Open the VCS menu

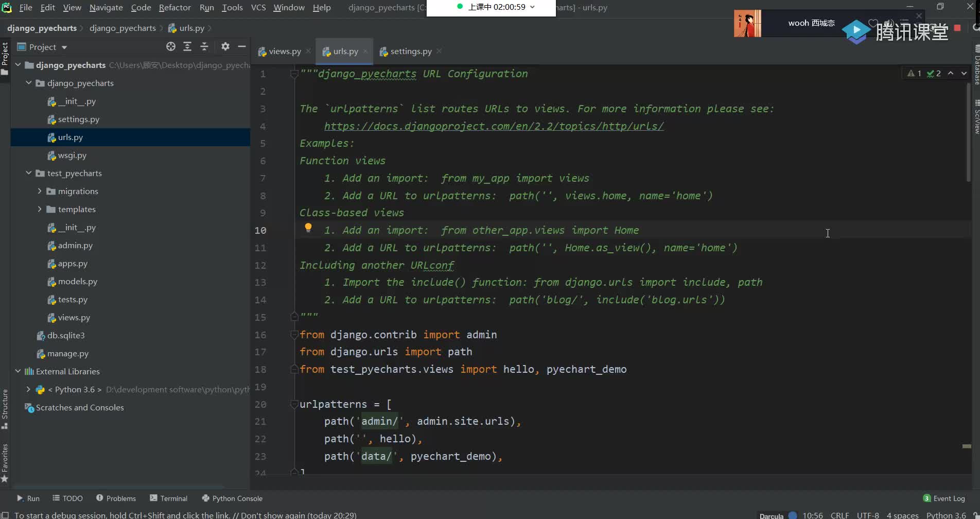(258, 7)
